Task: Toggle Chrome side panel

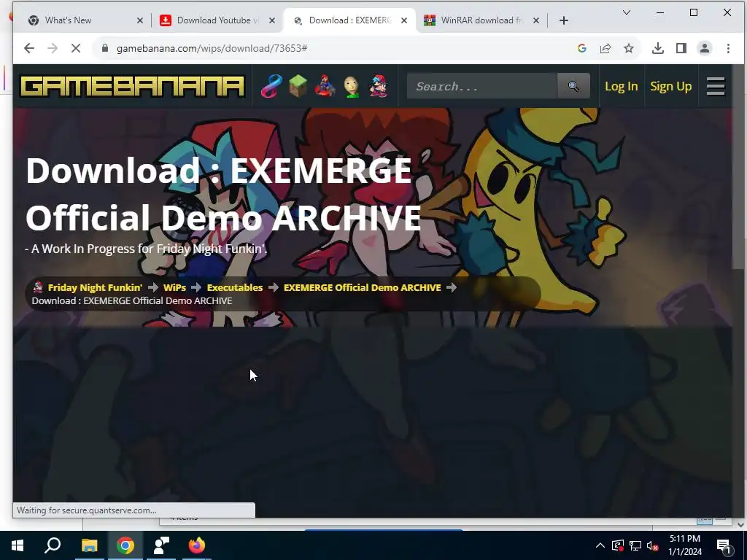Action: coord(681,48)
